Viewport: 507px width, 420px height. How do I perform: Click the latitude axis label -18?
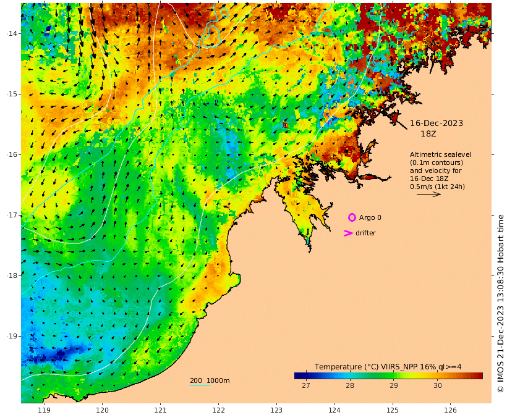coord(12,275)
